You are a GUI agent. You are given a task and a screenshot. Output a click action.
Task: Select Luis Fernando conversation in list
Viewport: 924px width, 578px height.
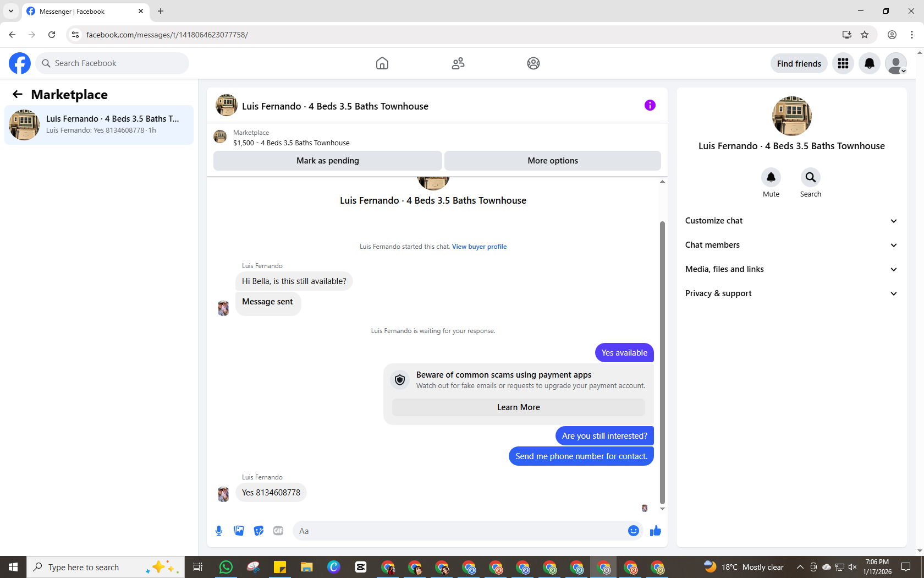99,125
